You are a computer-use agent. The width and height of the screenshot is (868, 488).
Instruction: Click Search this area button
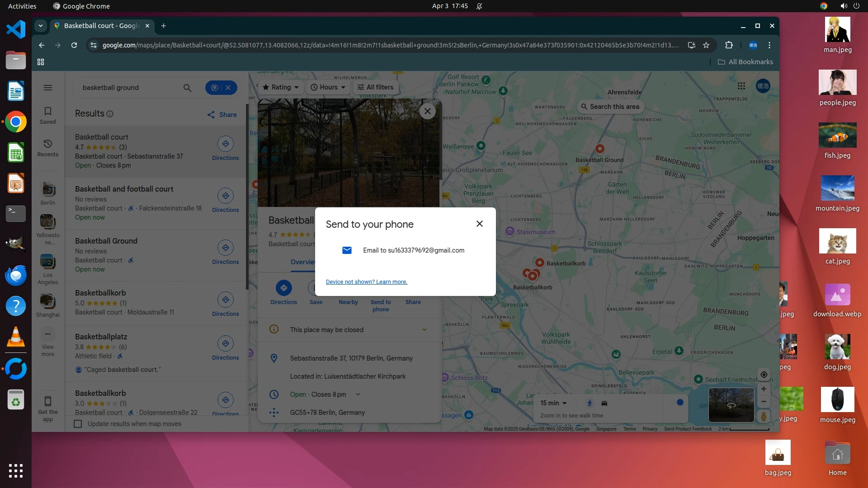610,107
